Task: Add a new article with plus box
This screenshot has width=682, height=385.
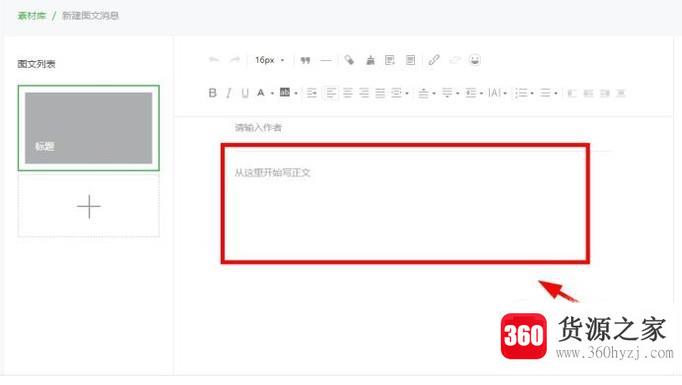Action: point(89,206)
